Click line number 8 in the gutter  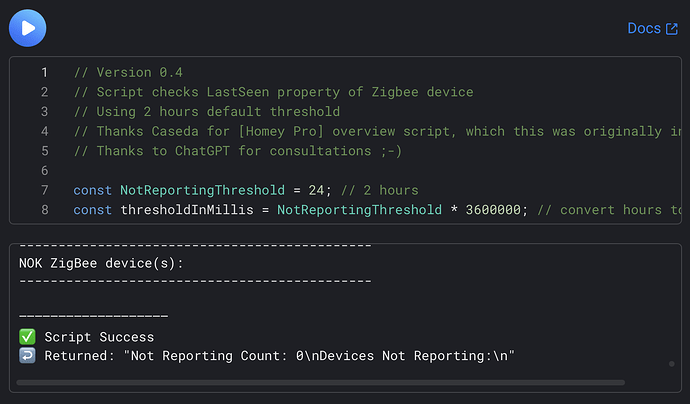coord(44,209)
